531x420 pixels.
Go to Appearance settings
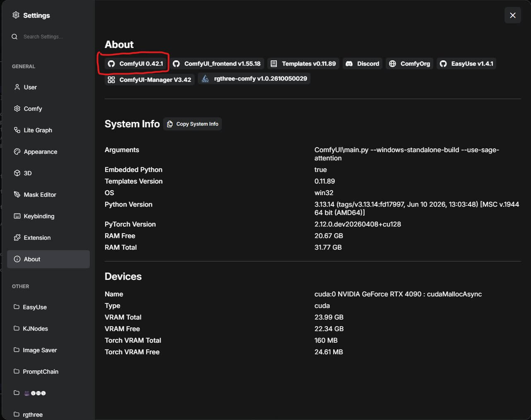[48, 152]
